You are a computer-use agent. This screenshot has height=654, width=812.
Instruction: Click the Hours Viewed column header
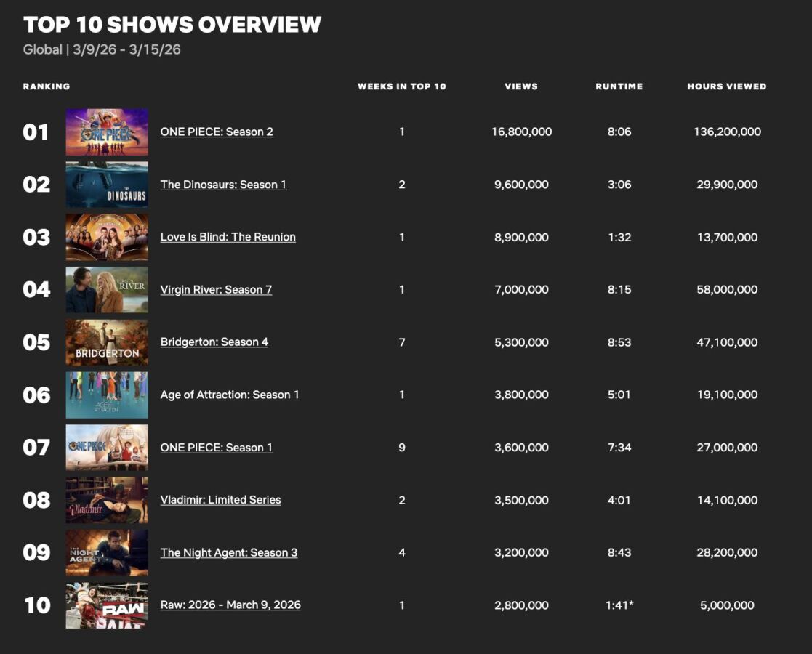(x=726, y=86)
